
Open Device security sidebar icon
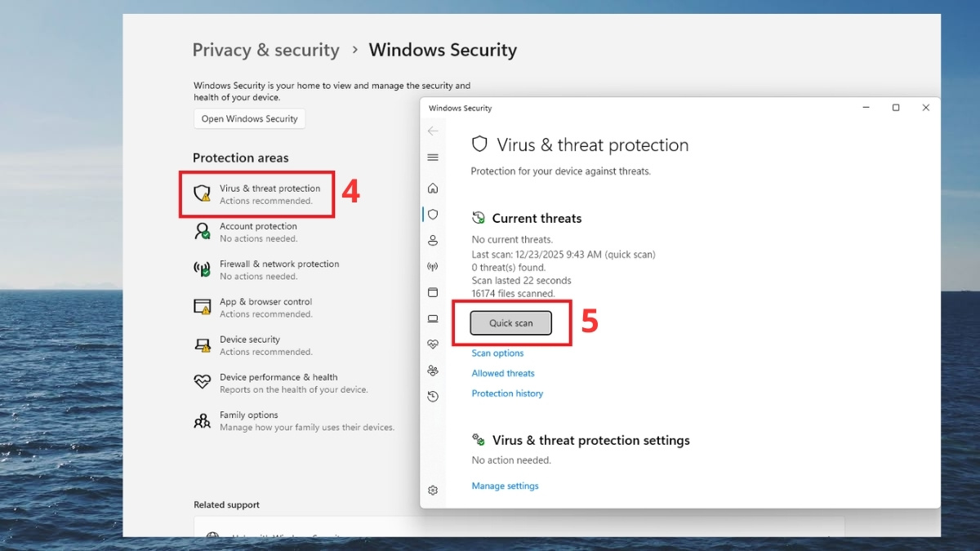coord(433,318)
